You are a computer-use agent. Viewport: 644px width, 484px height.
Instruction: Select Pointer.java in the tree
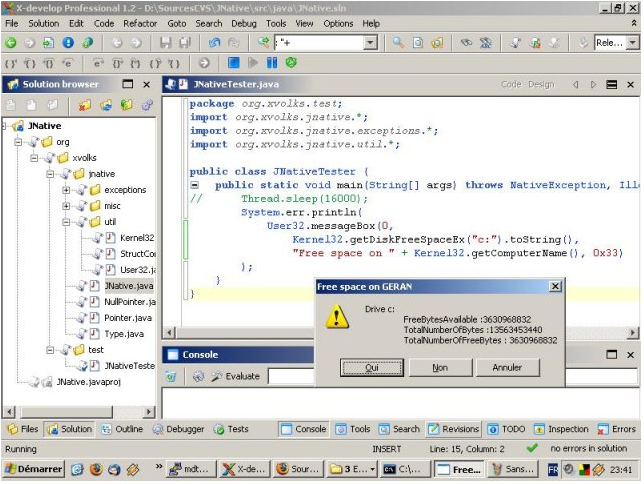[x=128, y=318]
